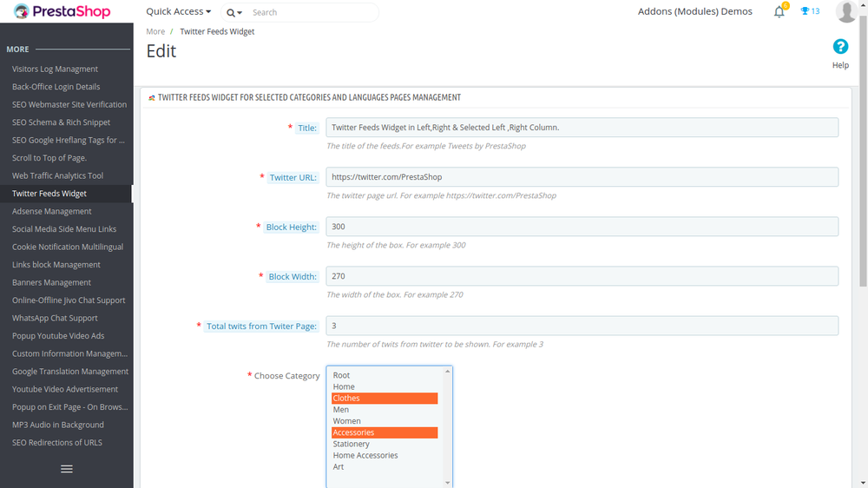
Task: Click category list scroll up arrow
Action: pos(447,371)
